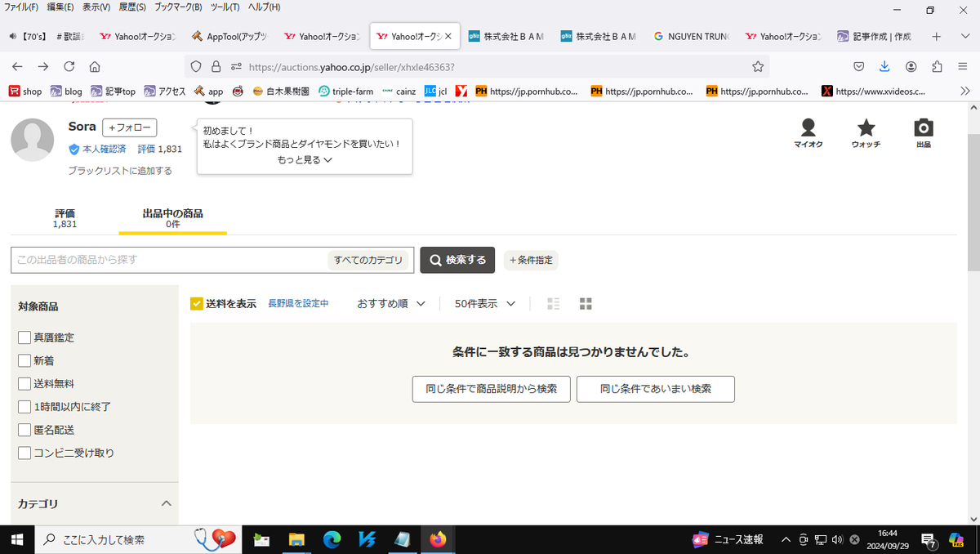Click the 出品 camera icon

pos(924,128)
